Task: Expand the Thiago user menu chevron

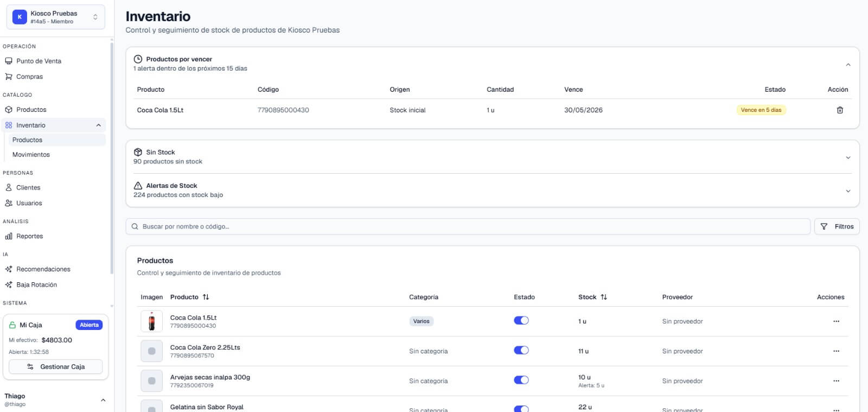Action: point(103,400)
